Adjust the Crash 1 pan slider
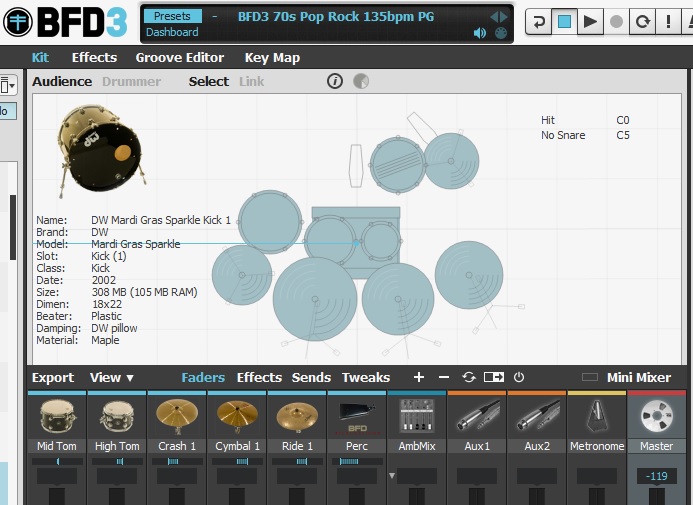 pyautogui.click(x=177, y=461)
